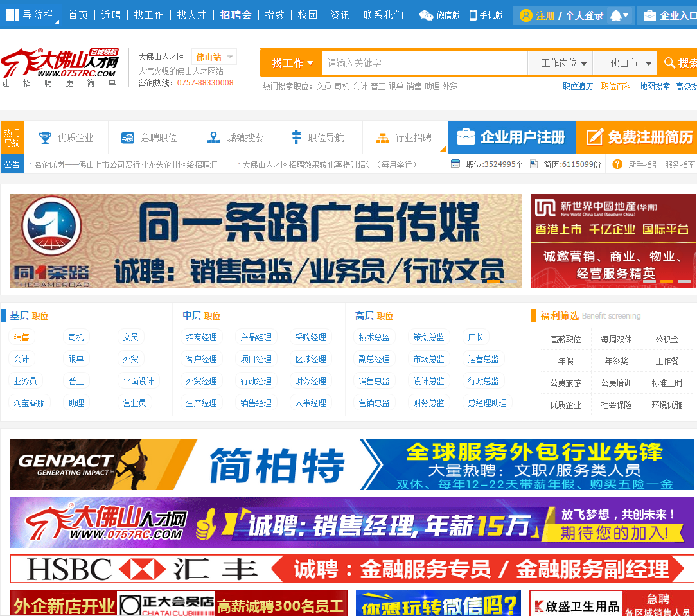The width and height of the screenshot is (697, 616).
Task: Click the 服务指南 link
Action: click(680, 164)
